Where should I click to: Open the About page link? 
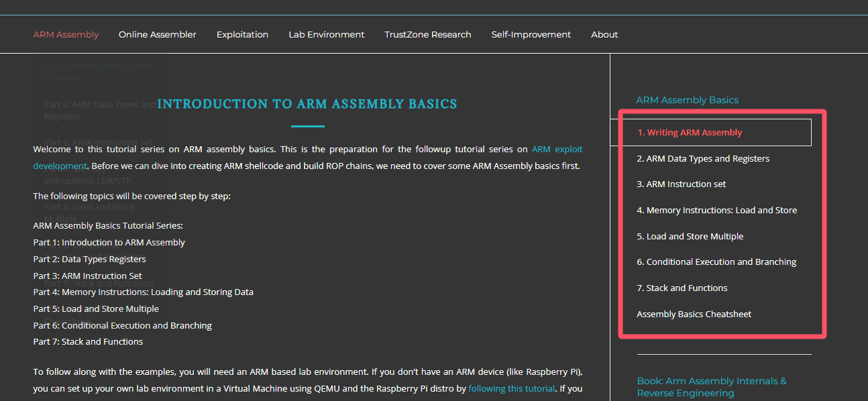coord(604,34)
